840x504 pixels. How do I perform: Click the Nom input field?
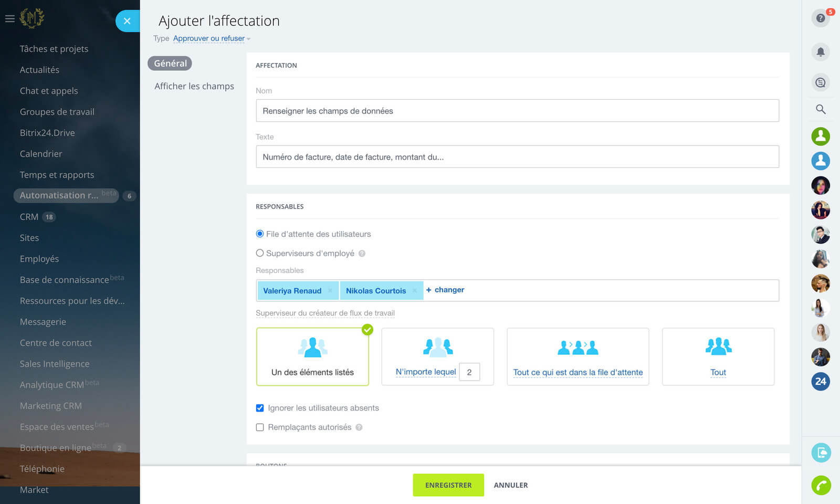coord(517,111)
